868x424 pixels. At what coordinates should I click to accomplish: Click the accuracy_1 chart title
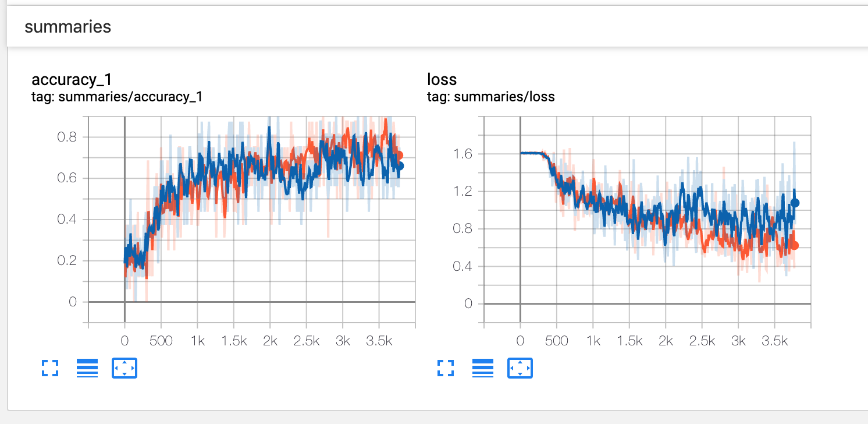(x=71, y=79)
